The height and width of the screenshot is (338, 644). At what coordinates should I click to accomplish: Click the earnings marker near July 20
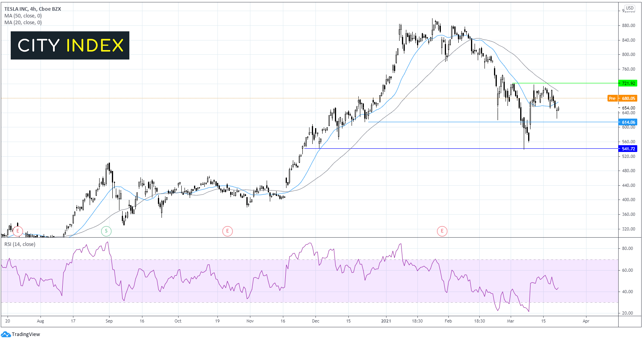click(x=17, y=231)
